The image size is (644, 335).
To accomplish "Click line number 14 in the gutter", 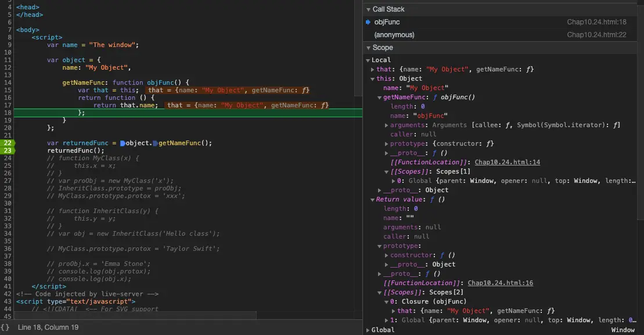I will (8, 82).
